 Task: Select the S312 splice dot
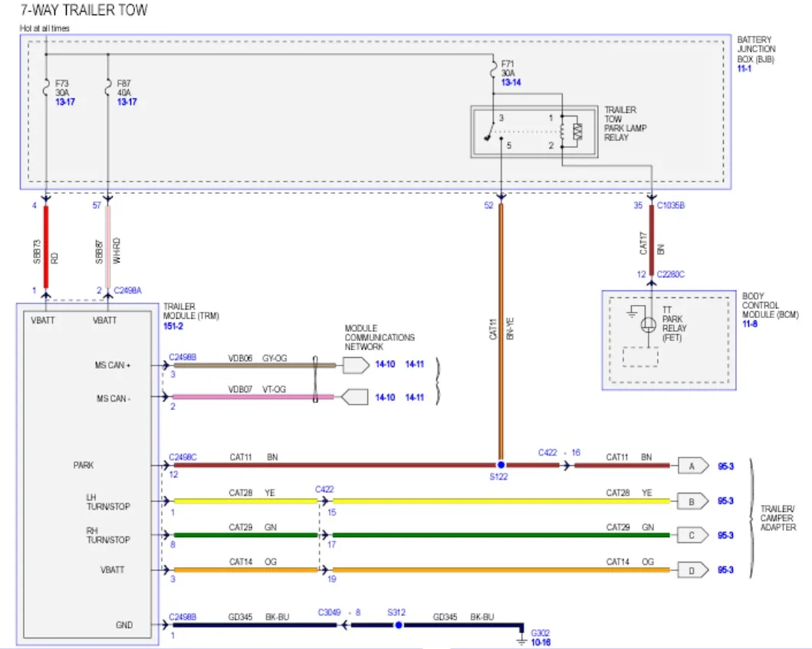pyautogui.click(x=398, y=625)
